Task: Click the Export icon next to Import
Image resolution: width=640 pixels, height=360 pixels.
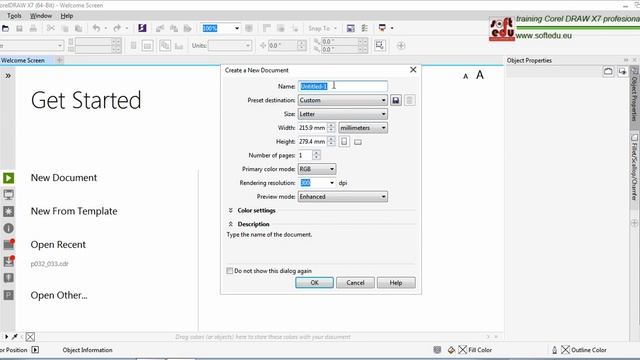Action: [174, 28]
